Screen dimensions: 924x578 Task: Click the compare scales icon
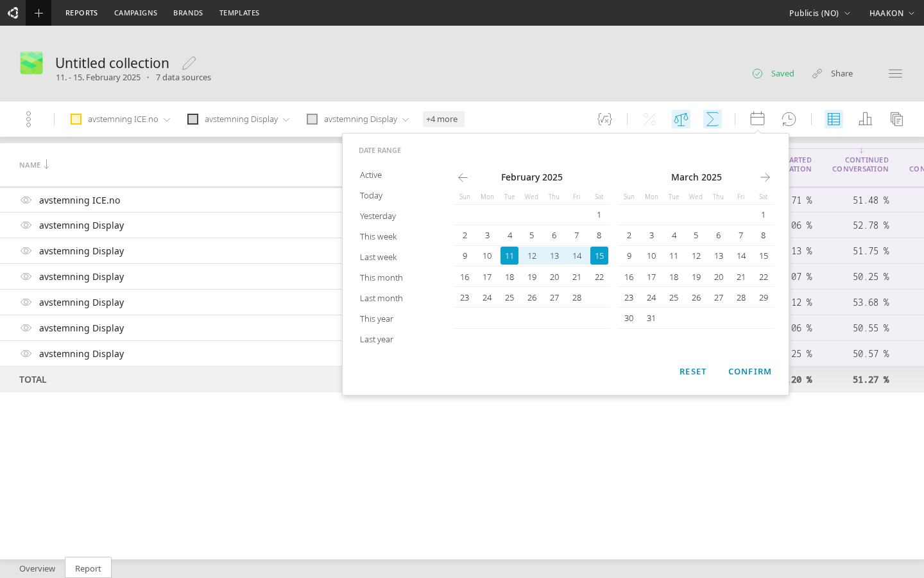(681, 119)
